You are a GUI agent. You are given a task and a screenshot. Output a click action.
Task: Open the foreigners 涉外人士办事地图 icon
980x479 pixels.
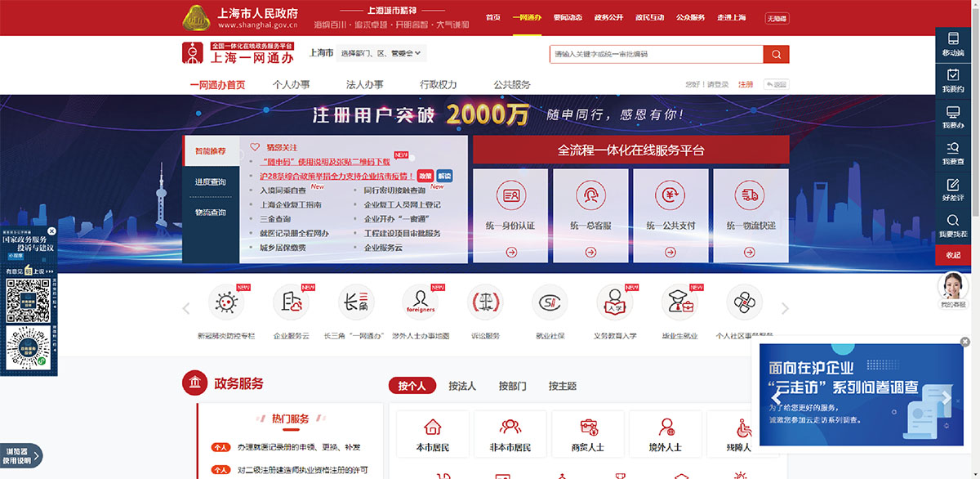point(421,303)
